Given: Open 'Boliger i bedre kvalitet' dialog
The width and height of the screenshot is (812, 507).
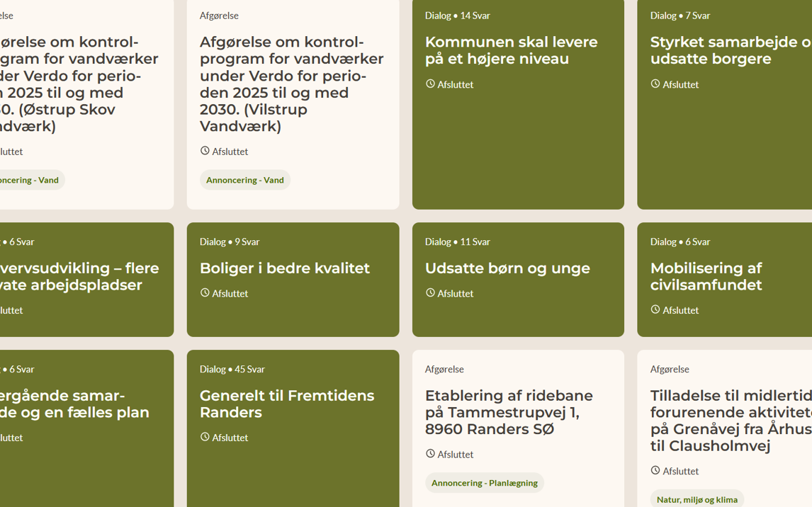Looking at the screenshot, I should tap(284, 268).
